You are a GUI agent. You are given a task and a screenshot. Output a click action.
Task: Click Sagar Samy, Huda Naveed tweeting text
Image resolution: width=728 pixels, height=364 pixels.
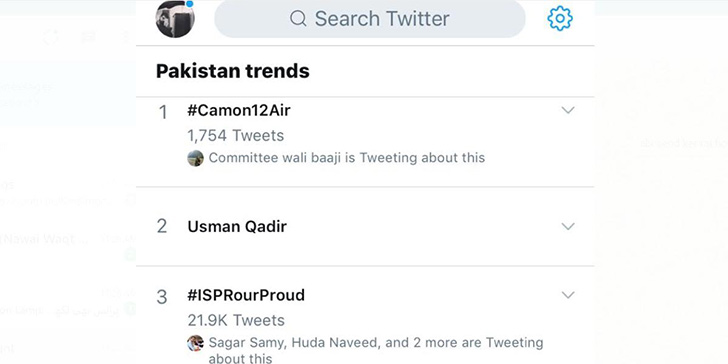pyautogui.click(x=376, y=350)
